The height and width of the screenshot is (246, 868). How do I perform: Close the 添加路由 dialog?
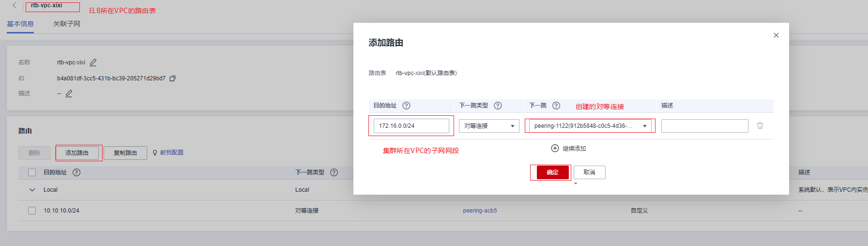(x=776, y=35)
